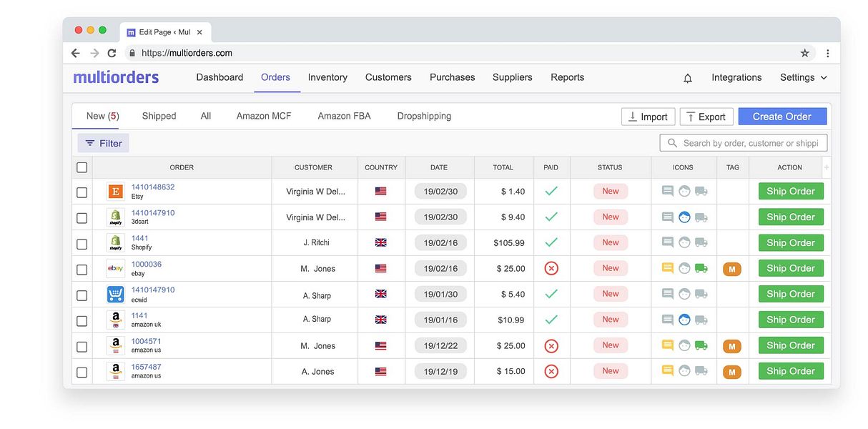Viewport: 868px width, 429px height.
Task: Click green truck icon for order 1000036
Action: point(701,268)
